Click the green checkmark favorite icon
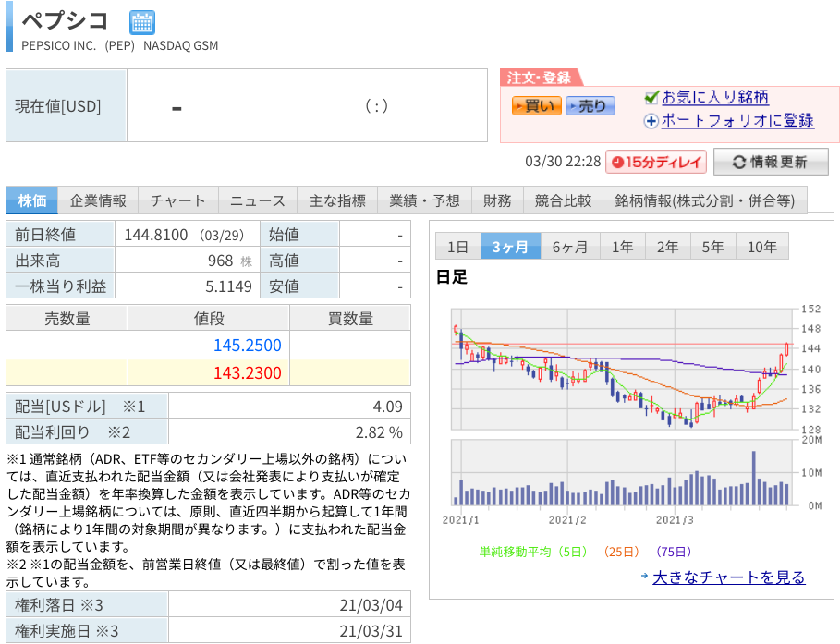840x644 pixels. click(x=651, y=98)
